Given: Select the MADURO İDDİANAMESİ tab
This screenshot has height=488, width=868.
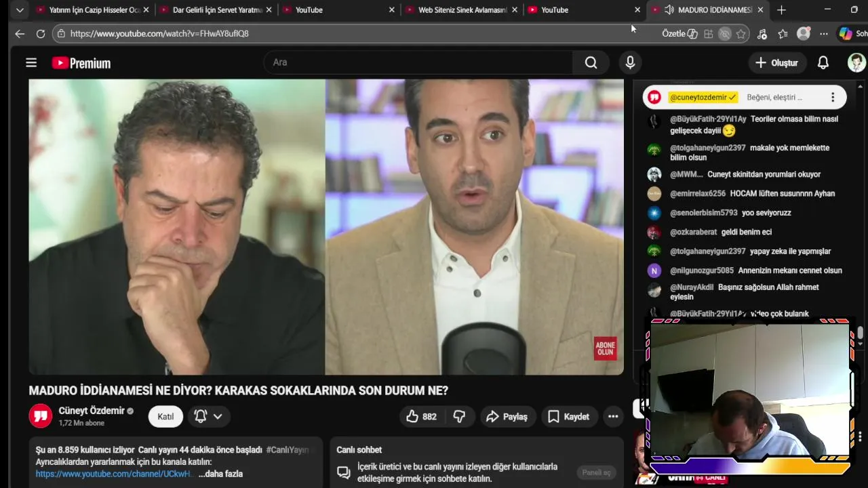Looking at the screenshot, I should 708,10.
